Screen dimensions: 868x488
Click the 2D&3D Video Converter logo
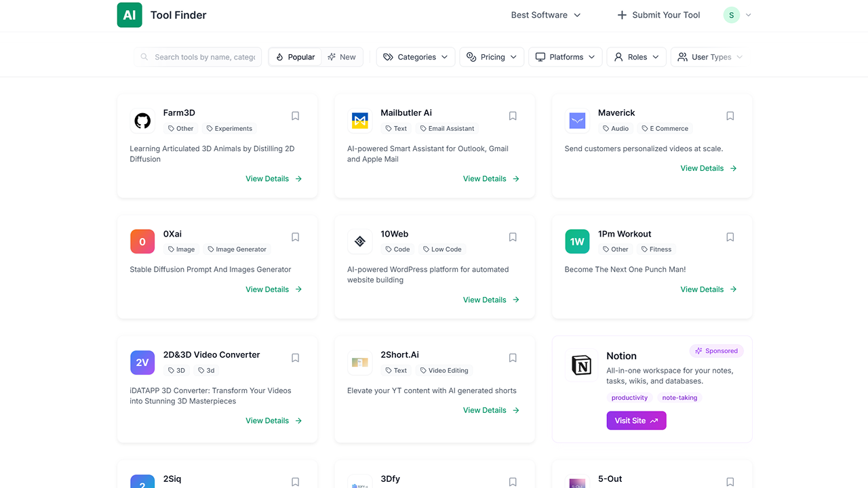[142, 363]
